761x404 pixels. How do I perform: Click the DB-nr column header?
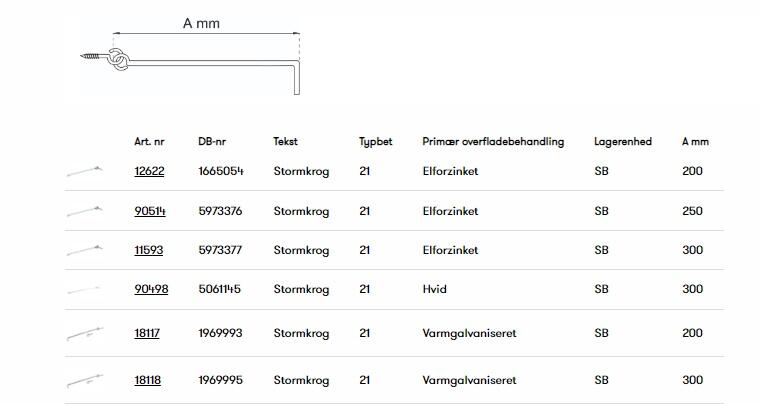[213, 142]
